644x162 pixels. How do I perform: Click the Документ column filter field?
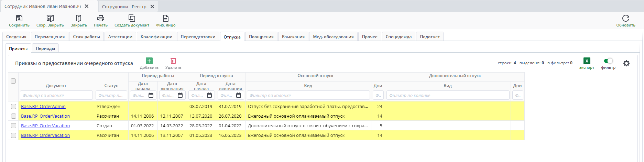(x=56, y=95)
